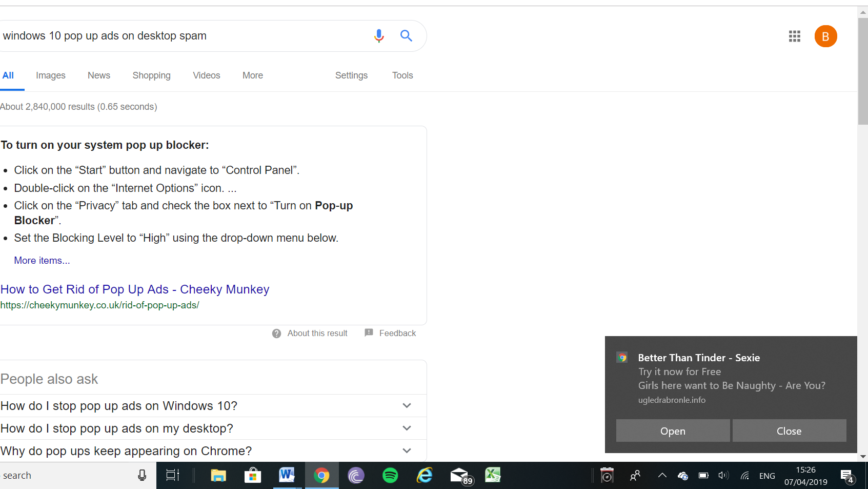This screenshot has width=868, height=489.
Task: Open the Wi-Fi network icon
Action: [x=745, y=476]
